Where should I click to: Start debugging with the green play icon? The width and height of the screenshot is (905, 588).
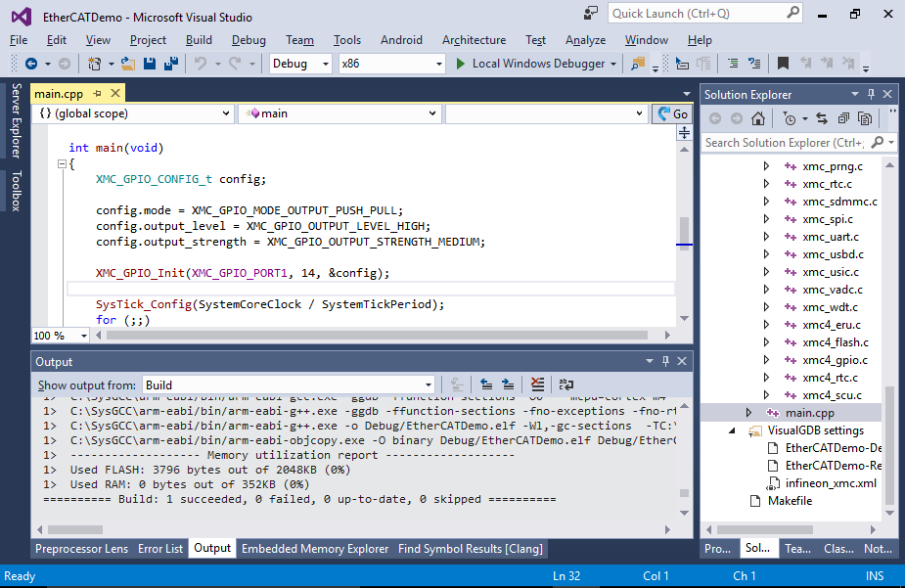(x=460, y=64)
